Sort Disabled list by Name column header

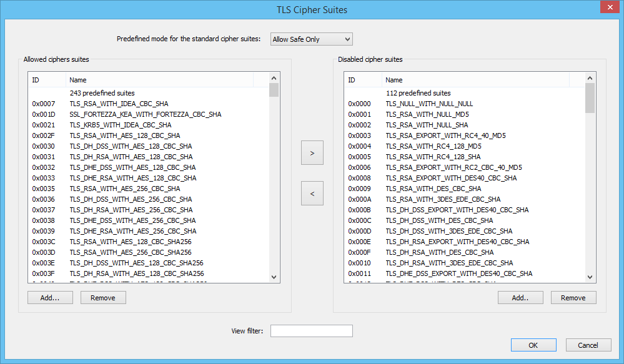click(475, 80)
